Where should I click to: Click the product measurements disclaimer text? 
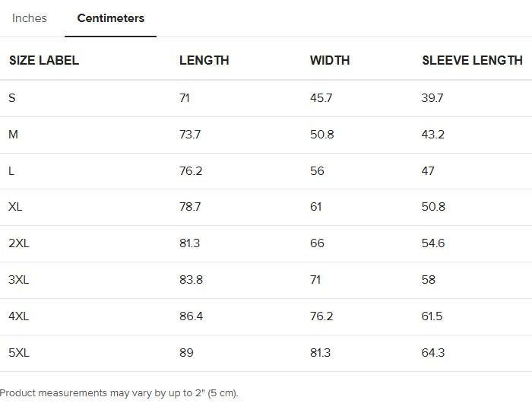coord(119,393)
